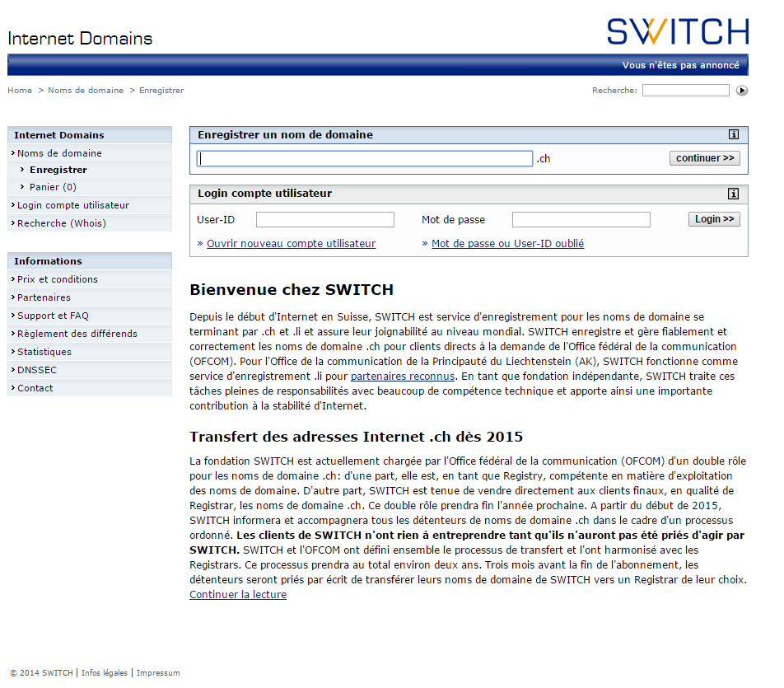Click the search go arrow button

tap(742, 91)
